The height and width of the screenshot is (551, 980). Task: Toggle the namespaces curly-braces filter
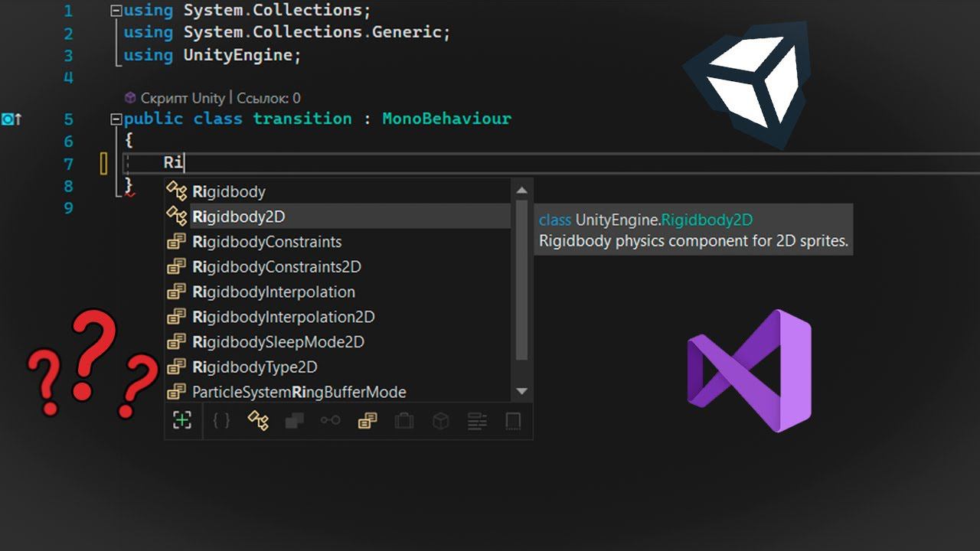tap(221, 420)
